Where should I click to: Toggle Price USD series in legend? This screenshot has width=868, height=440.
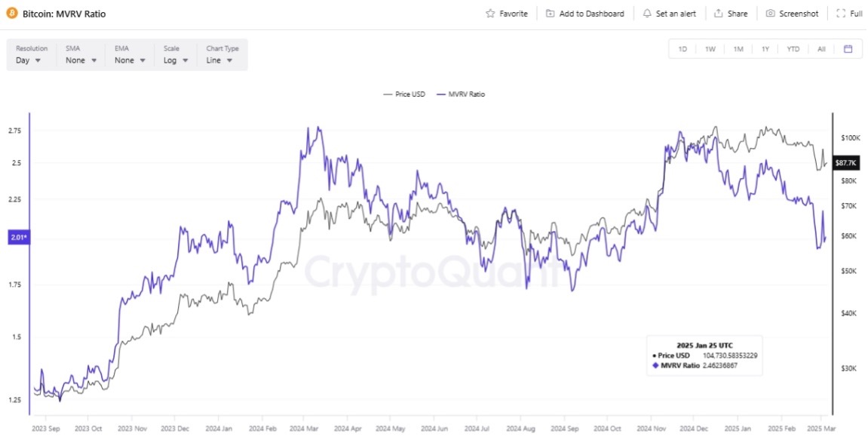(405, 94)
